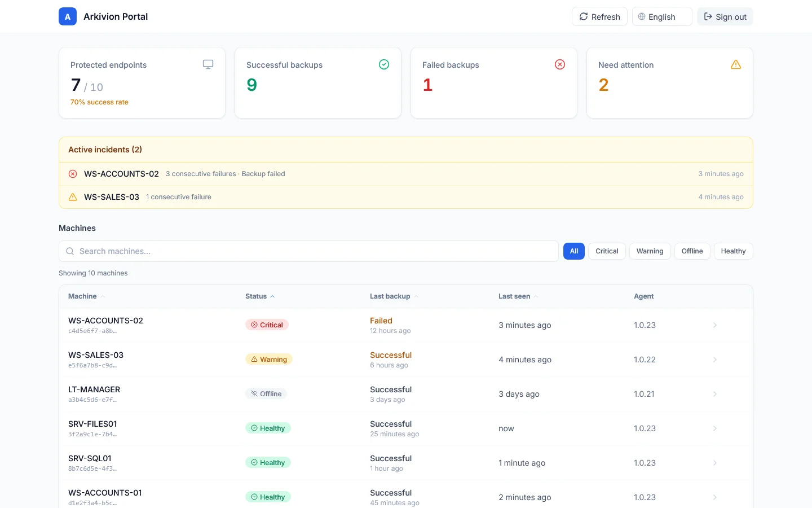Filter machines by Offline
Image resolution: width=812 pixels, height=508 pixels.
(x=692, y=251)
